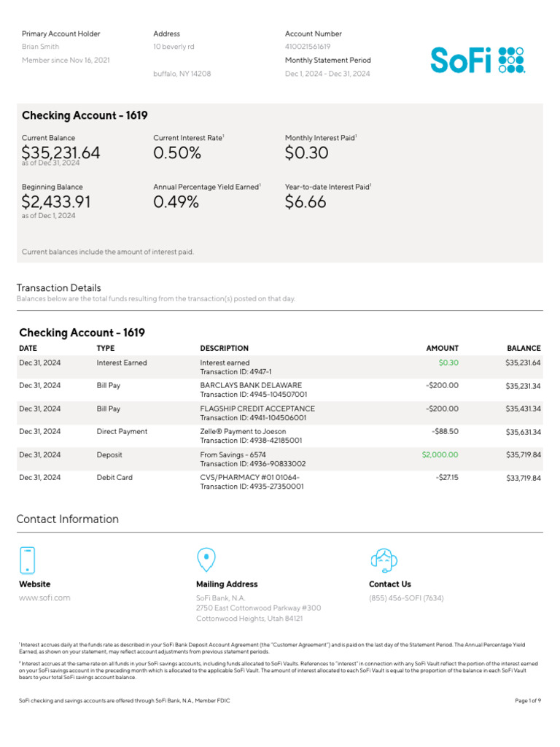This screenshot has height=747, width=560.
Task: Click the $35,231.64 current balance figure
Action: [61, 153]
